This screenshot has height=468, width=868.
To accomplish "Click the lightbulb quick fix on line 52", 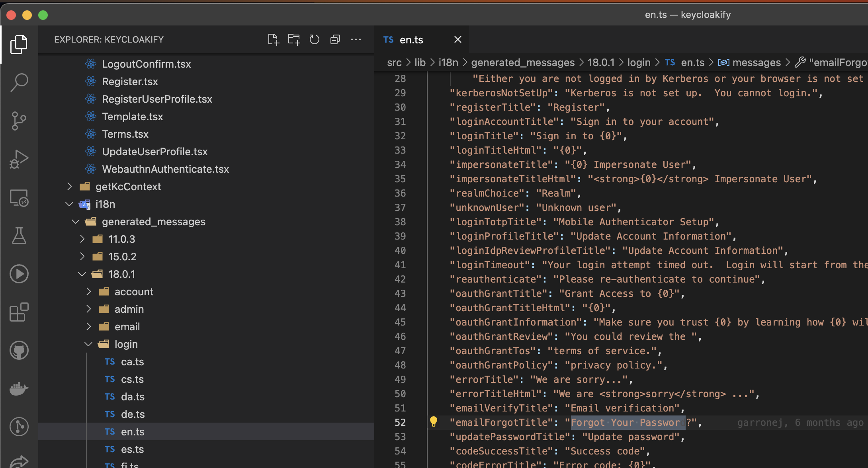I will [434, 422].
